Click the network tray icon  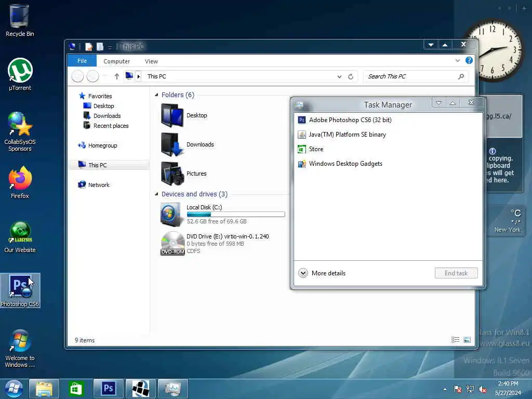pos(470,389)
